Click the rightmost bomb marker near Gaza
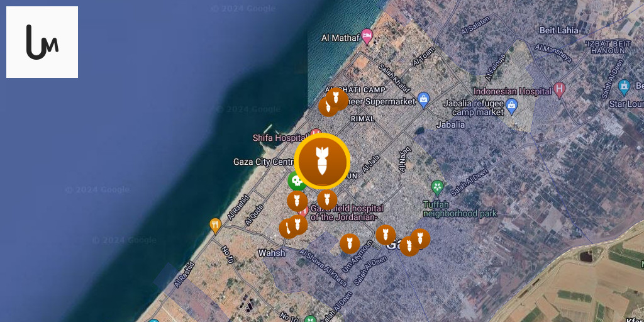This screenshot has height=322, width=644. pos(420,238)
